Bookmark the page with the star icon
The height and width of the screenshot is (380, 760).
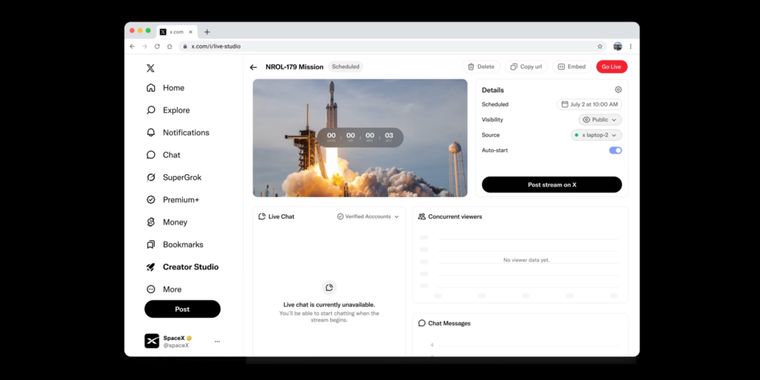600,47
